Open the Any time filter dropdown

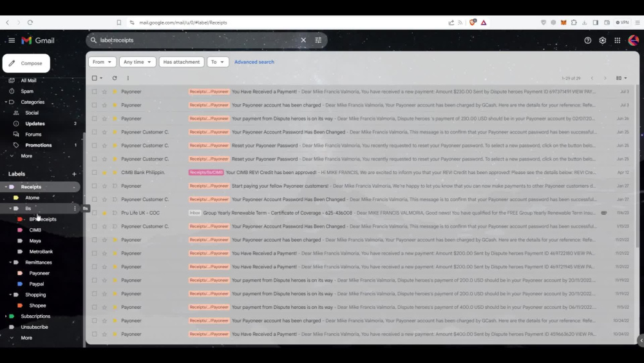coord(137,62)
